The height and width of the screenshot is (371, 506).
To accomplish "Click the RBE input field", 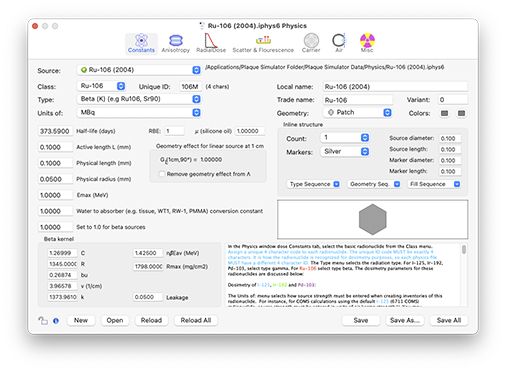I will tap(175, 131).
